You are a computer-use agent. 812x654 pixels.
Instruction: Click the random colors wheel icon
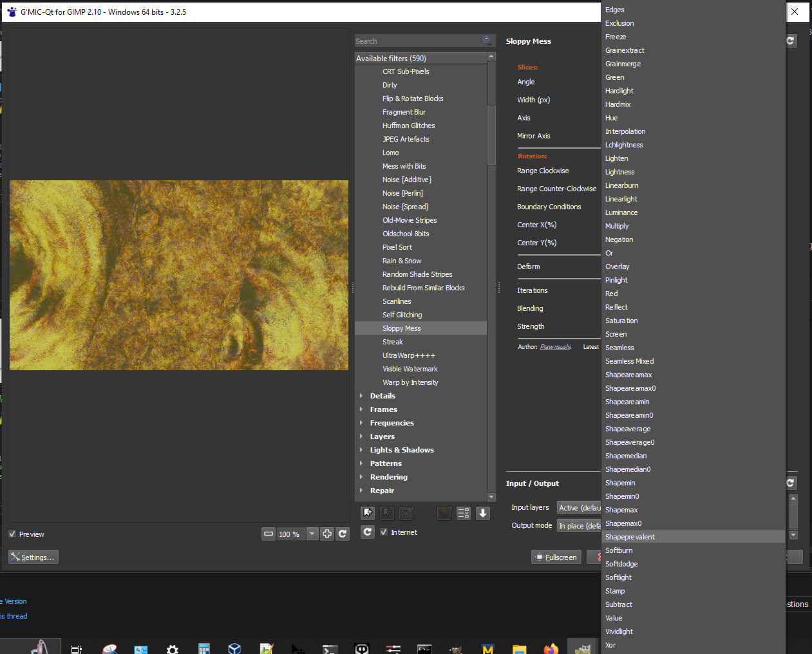[x=444, y=513]
